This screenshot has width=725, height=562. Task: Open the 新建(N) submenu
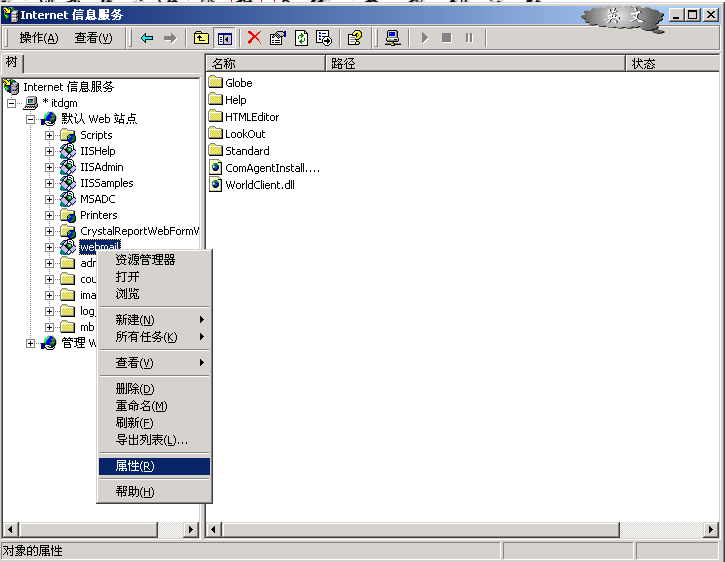[x=135, y=320]
